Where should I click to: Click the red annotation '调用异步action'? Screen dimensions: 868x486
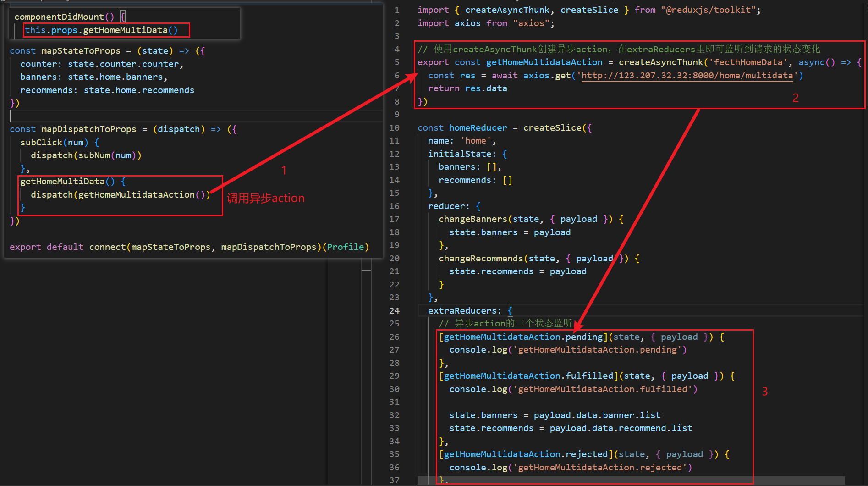pos(266,198)
